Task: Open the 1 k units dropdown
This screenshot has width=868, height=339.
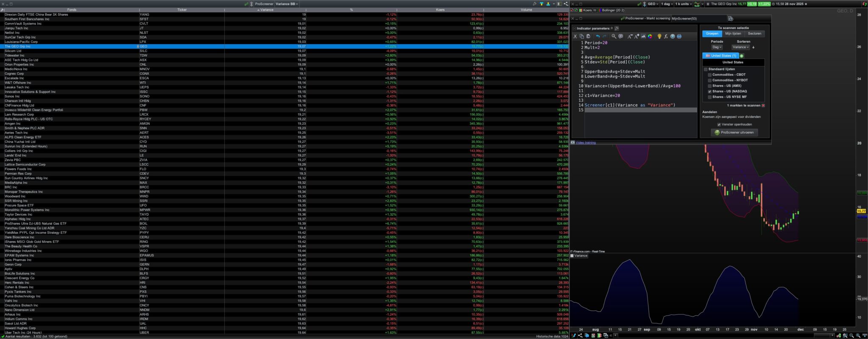Action: [683, 4]
